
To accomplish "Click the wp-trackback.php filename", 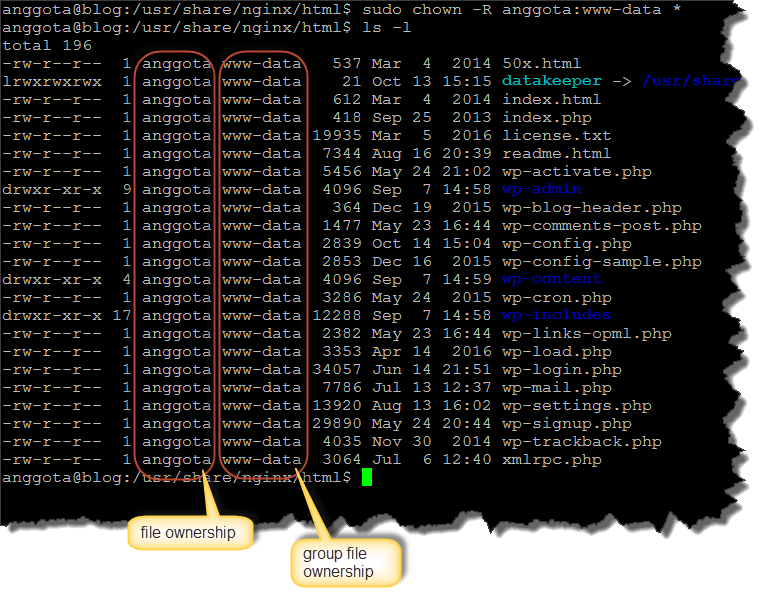I will point(581,442).
